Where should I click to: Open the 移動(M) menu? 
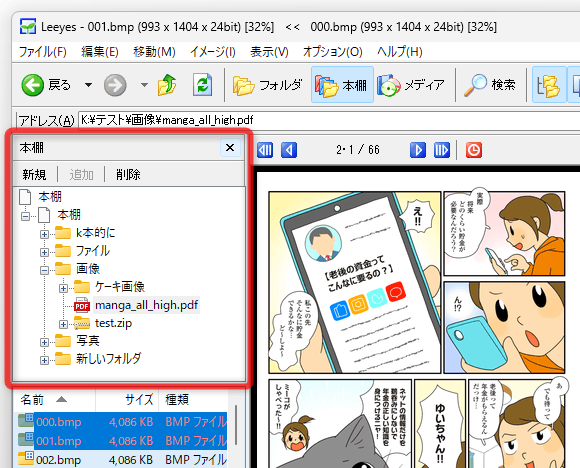pyautogui.click(x=154, y=51)
